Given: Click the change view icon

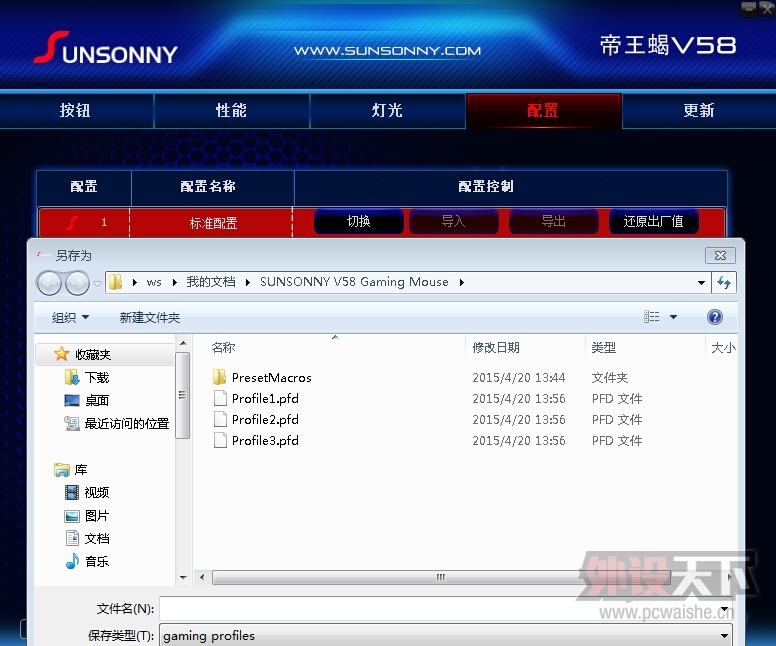Looking at the screenshot, I should pos(651,317).
